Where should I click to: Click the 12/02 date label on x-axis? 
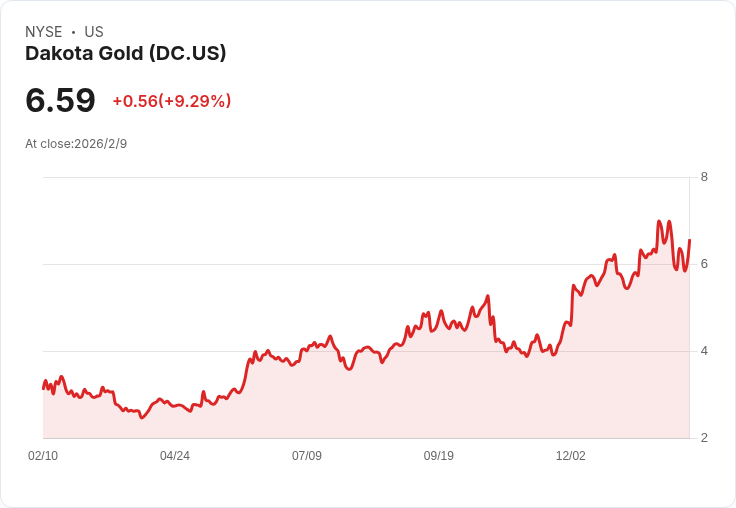pos(570,455)
